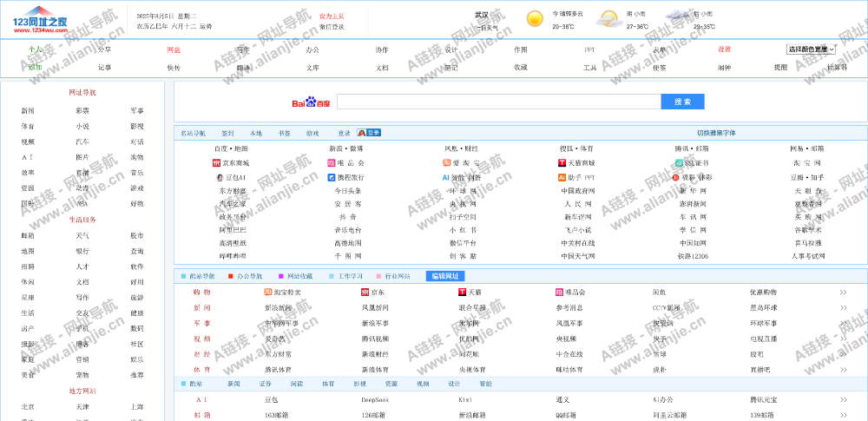Open 智能创作 via its AI icon

(445, 178)
